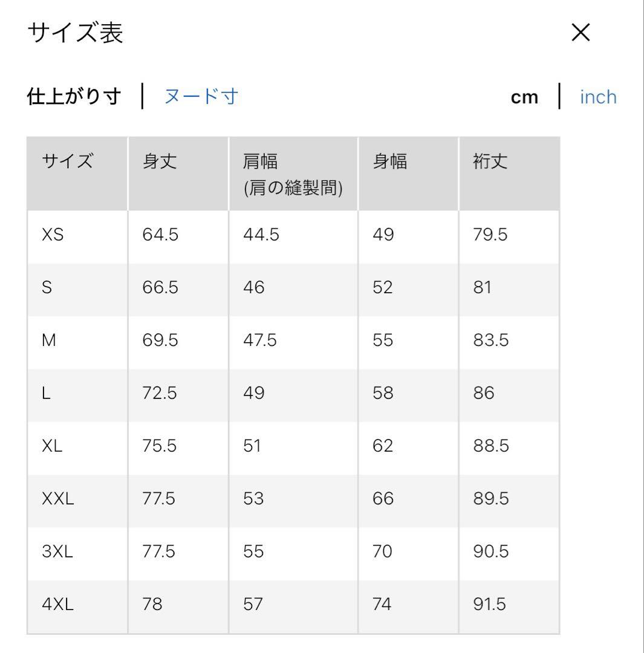This screenshot has height=653, width=644.
Task: Click the 47.5 shoulder width value for M
Action: click(259, 340)
